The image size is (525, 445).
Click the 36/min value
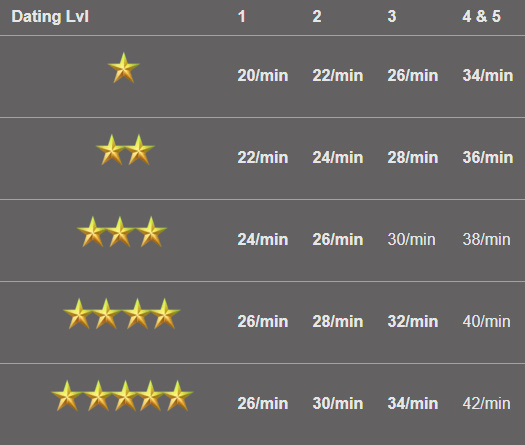point(488,157)
